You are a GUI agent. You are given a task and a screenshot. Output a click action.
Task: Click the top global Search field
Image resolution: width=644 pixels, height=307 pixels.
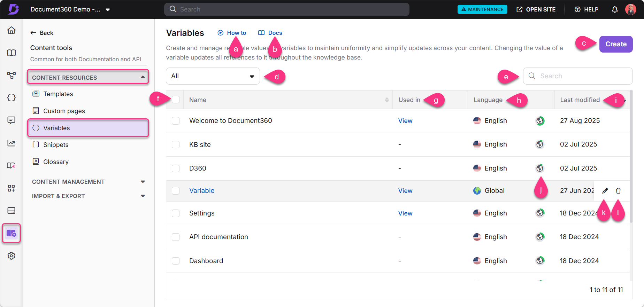[x=287, y=9]
